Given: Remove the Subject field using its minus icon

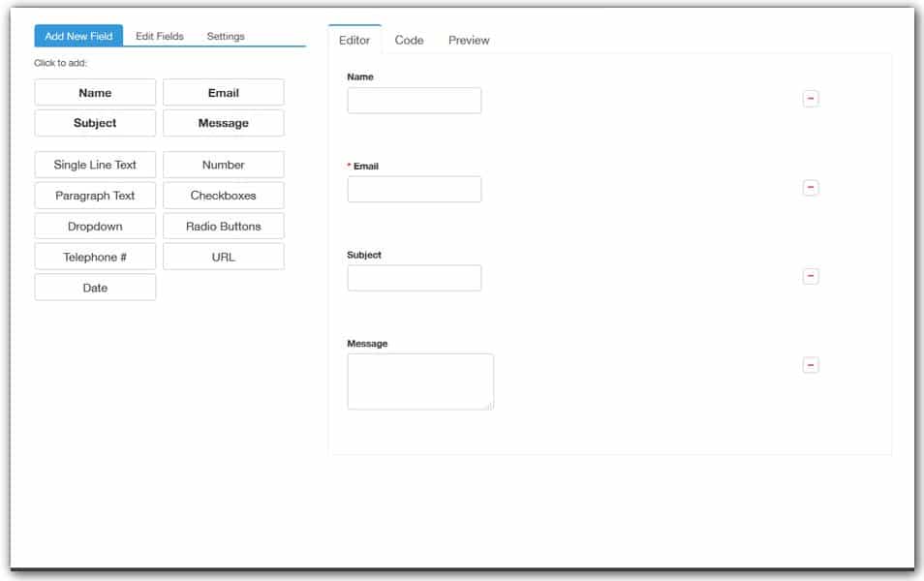Looking at the screenshot, I should point(810,276).
